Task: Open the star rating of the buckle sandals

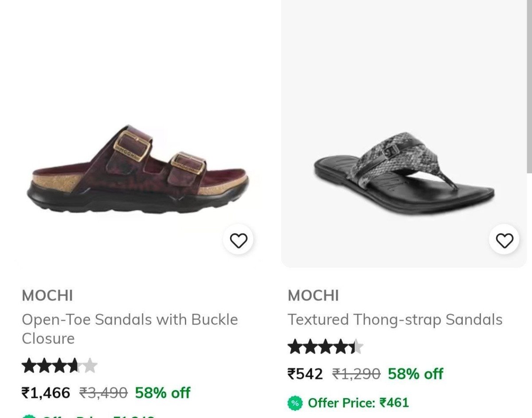Action: (x=59, y=366)
